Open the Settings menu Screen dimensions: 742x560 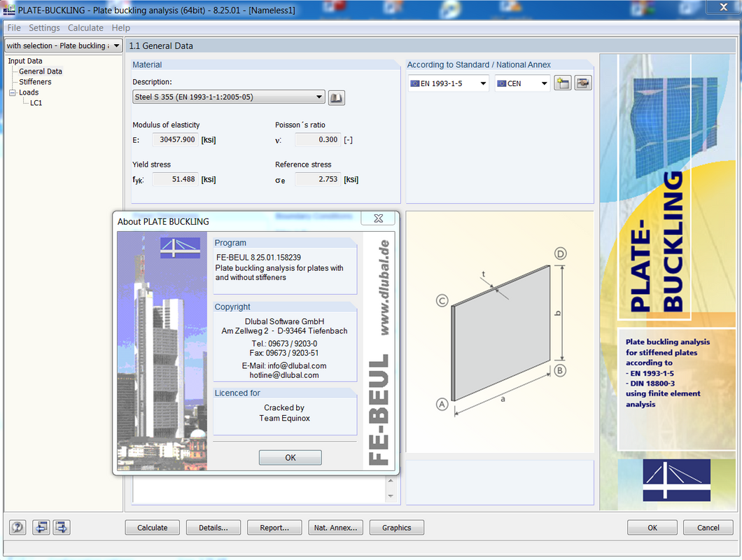[44, 28]
